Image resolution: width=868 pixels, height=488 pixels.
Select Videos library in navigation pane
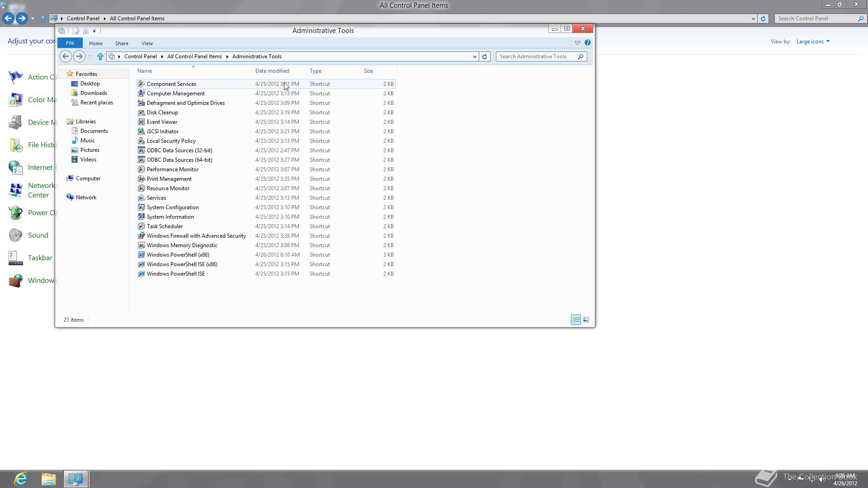(x=88, y=160)
